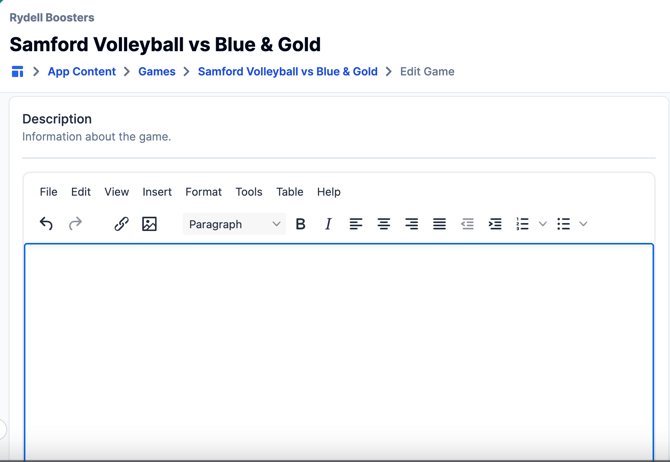Click the undo arrow icon
This screenshot has height=462, width=670.
tap(46, 224)
